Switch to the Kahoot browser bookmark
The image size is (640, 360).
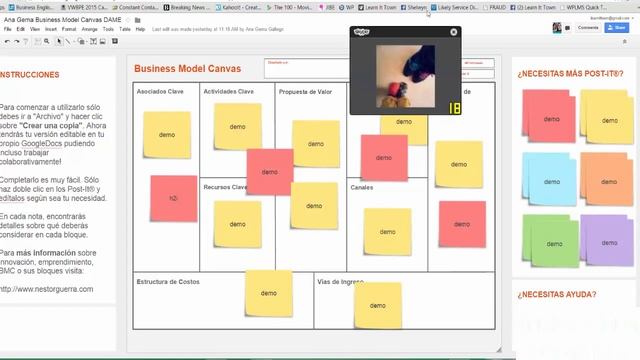[238, 7]
